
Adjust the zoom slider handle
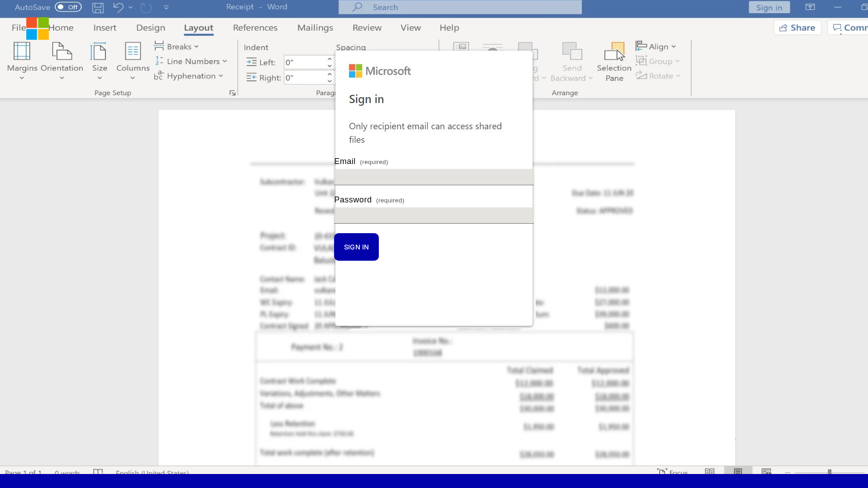[830, 472]
